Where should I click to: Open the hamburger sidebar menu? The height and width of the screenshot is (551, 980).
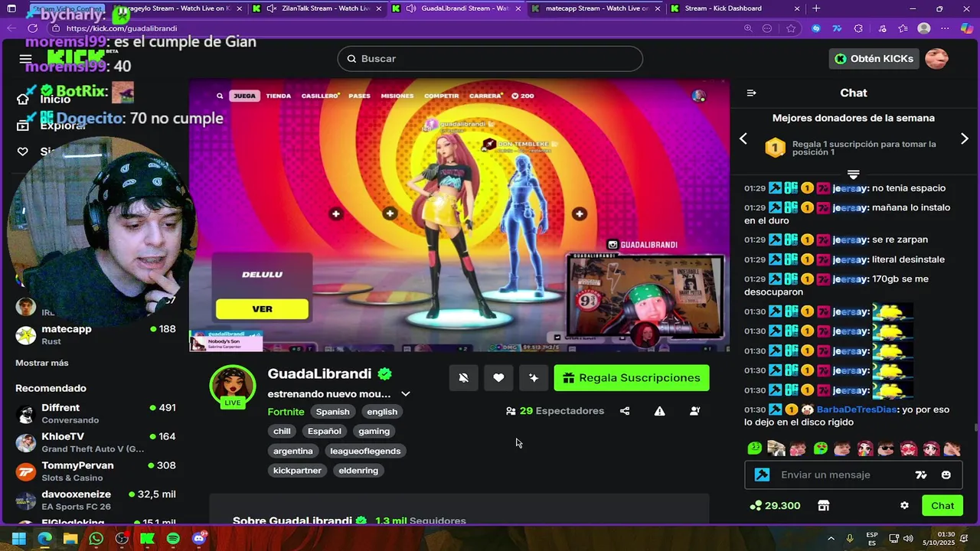pyautogui.click(x=25, y=59)
